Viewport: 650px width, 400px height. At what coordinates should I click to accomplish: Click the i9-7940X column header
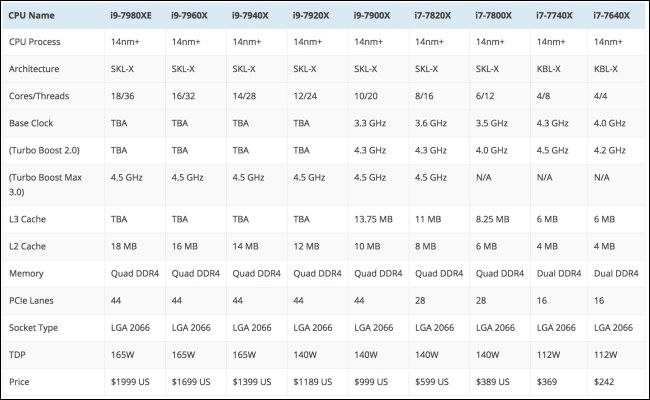(250, 15)
